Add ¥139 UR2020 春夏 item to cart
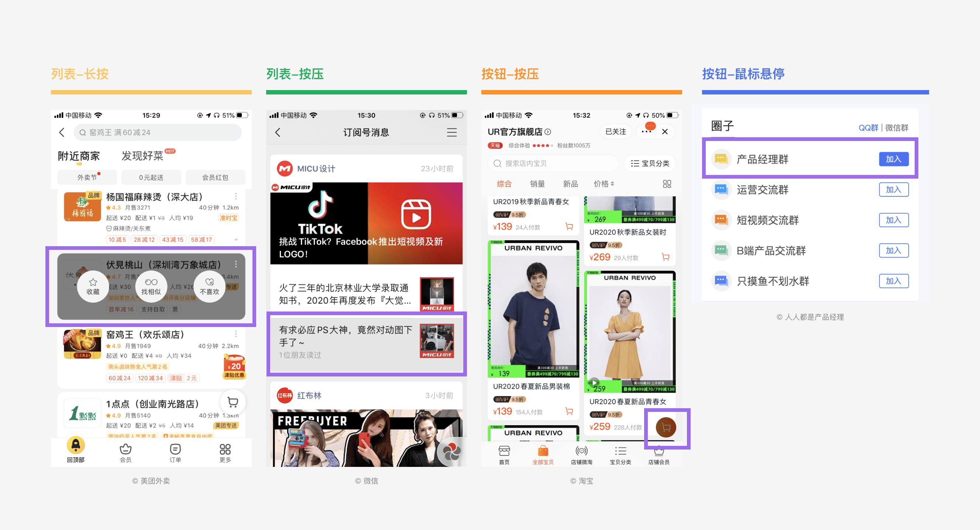The width and height of the screenshot is (980, 530). 569,411
